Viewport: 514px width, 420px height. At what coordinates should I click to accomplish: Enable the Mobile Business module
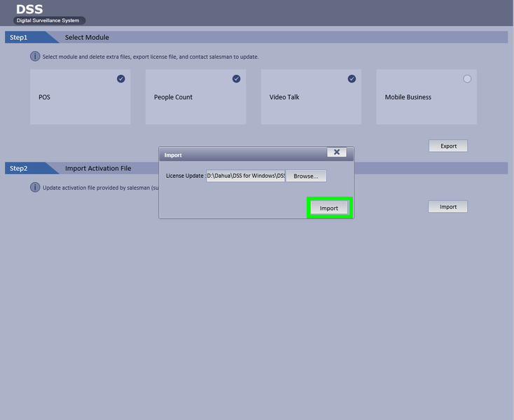point(467,78)
